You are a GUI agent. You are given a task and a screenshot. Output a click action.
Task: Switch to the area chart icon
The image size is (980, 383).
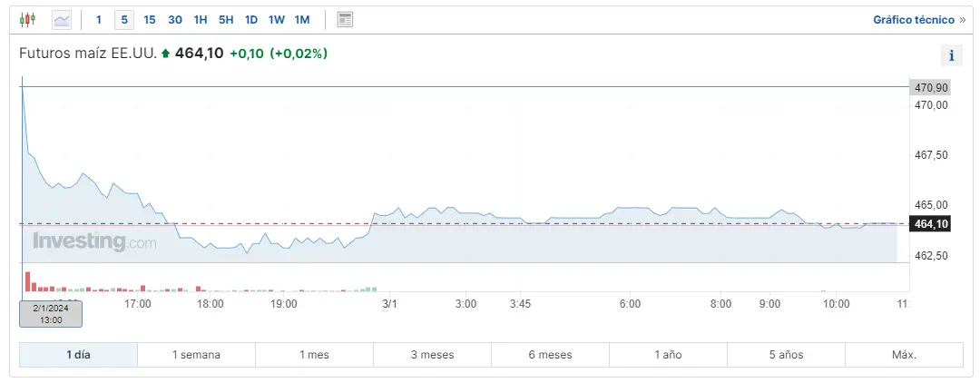click(x=62, y=19)
